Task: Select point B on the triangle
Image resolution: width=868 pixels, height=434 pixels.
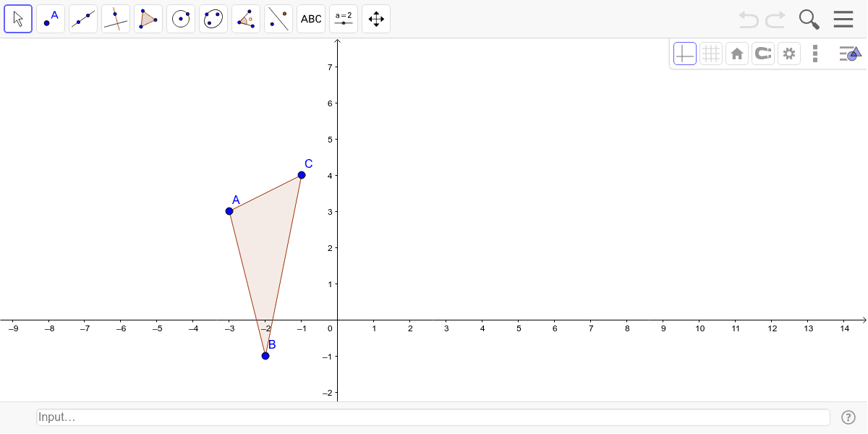Action: pyautogui.click(x=265, y=356)
